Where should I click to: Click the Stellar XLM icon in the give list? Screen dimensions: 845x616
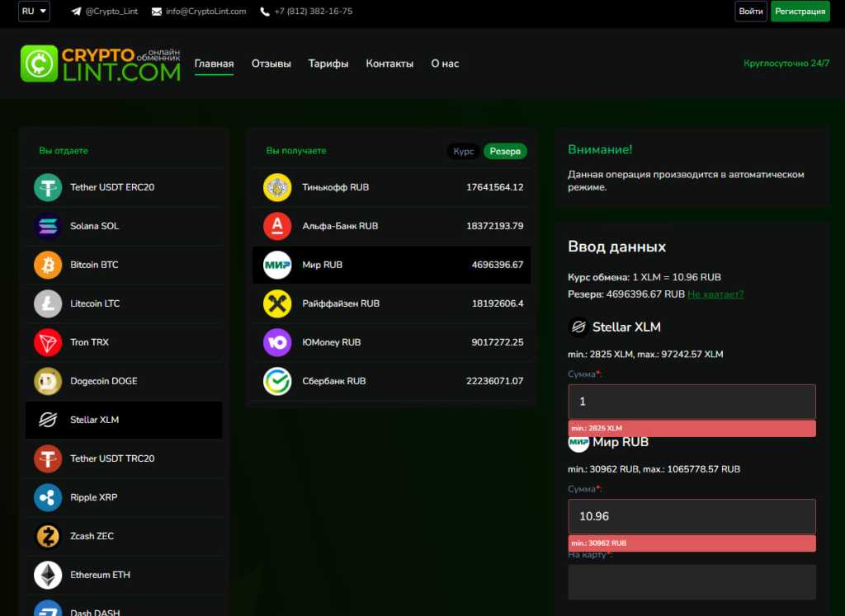tap(48, 420)
